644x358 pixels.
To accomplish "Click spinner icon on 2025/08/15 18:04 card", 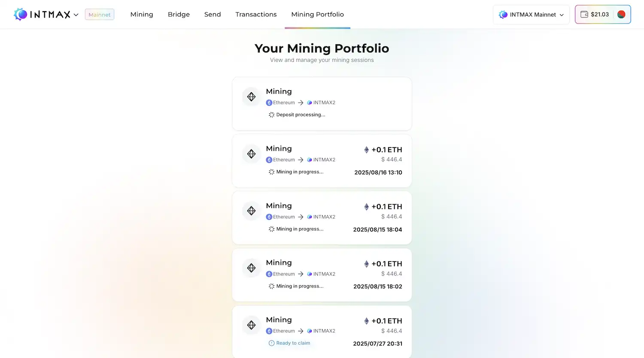I will point(271,229).
